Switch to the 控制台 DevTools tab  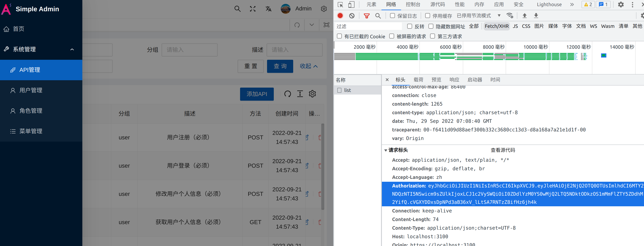[413, 5]
